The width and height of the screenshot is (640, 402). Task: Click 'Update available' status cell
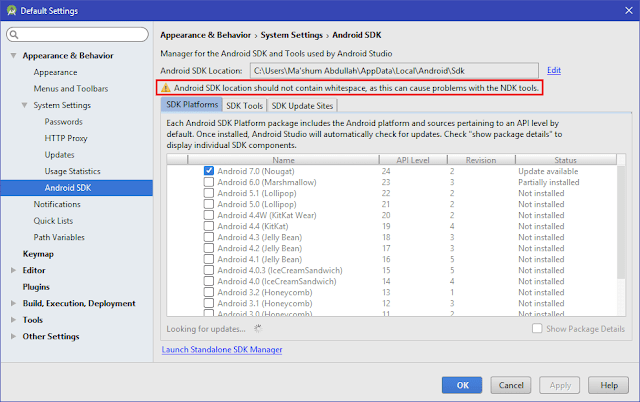(548, 171)
